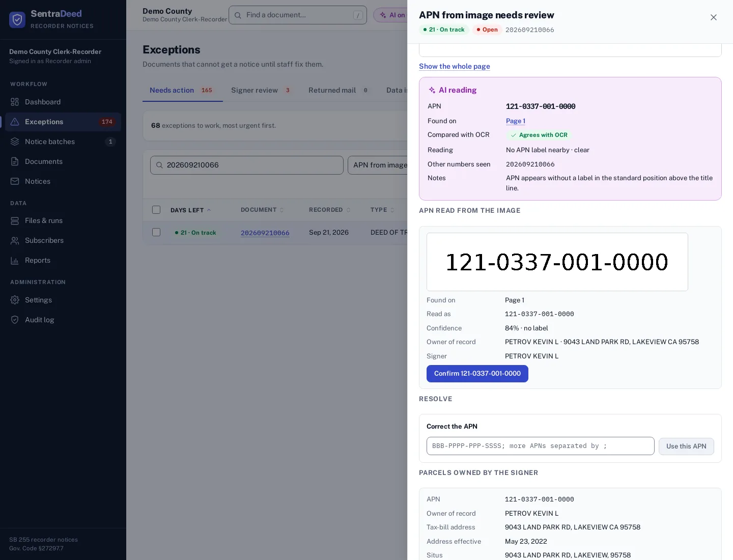Click the Show the whole page link
Screen dimensions: 733x560
point(455,66)
